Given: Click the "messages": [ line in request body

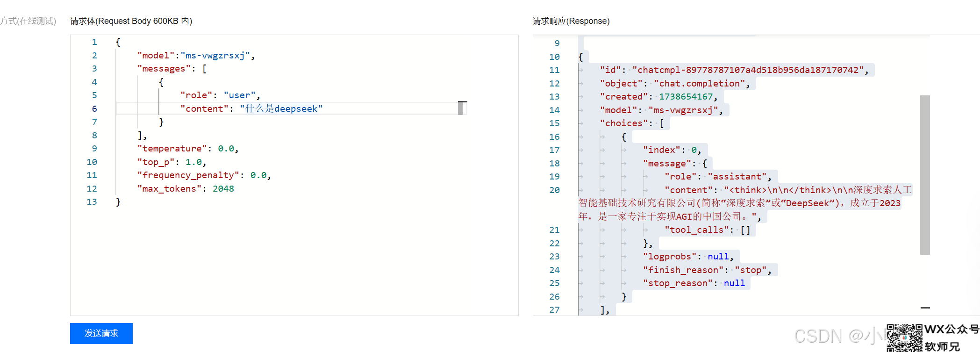Looking at the screenshot, I should click(172, 69).
